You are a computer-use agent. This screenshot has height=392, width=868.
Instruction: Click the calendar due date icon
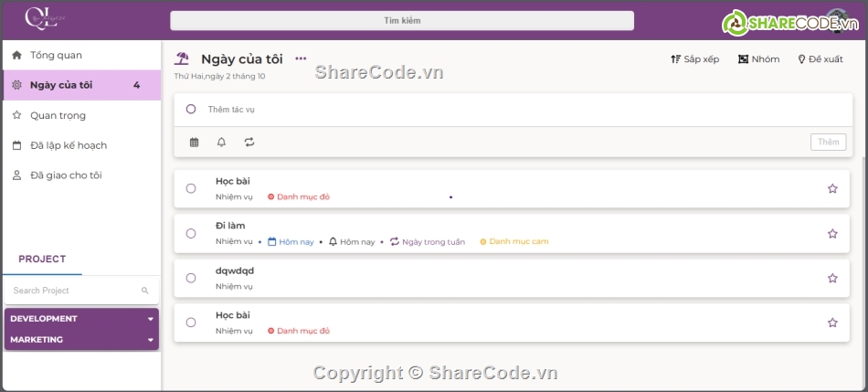(x=194, y=142)
